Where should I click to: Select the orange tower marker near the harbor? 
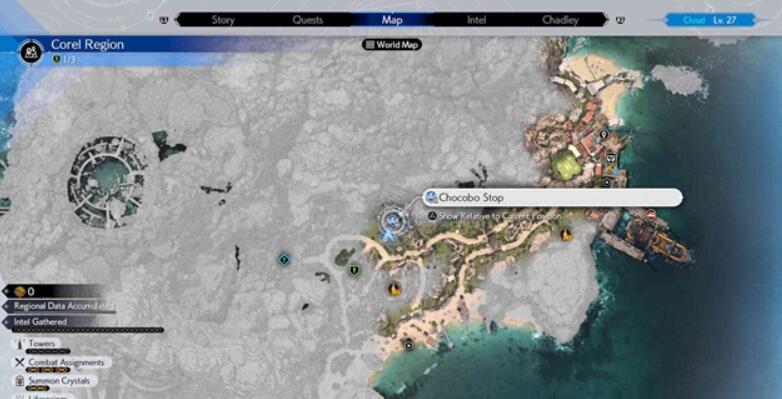566,234
